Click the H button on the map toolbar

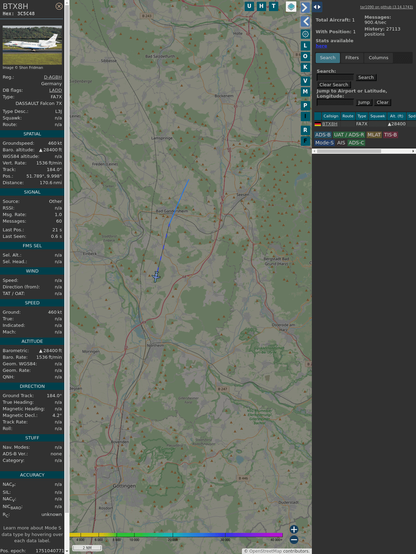261,6
